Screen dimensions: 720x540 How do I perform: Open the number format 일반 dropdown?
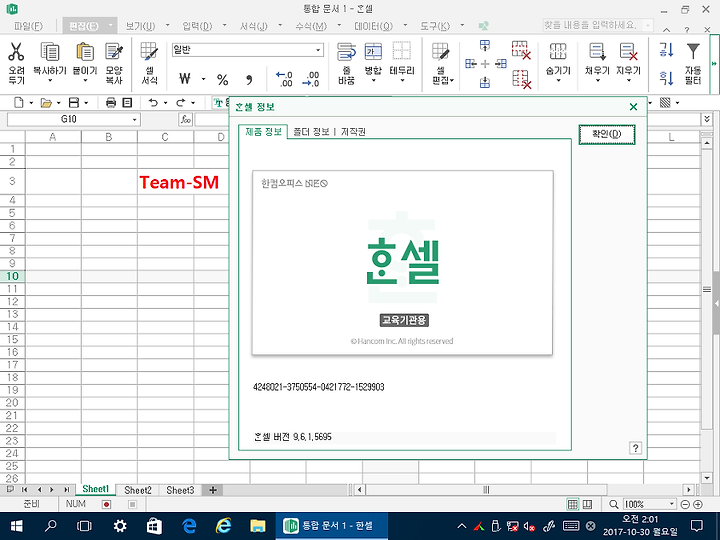tap(318, 50)
